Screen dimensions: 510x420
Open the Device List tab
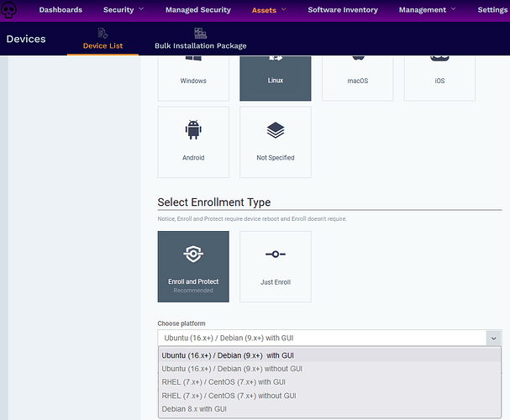coord(103,39)
